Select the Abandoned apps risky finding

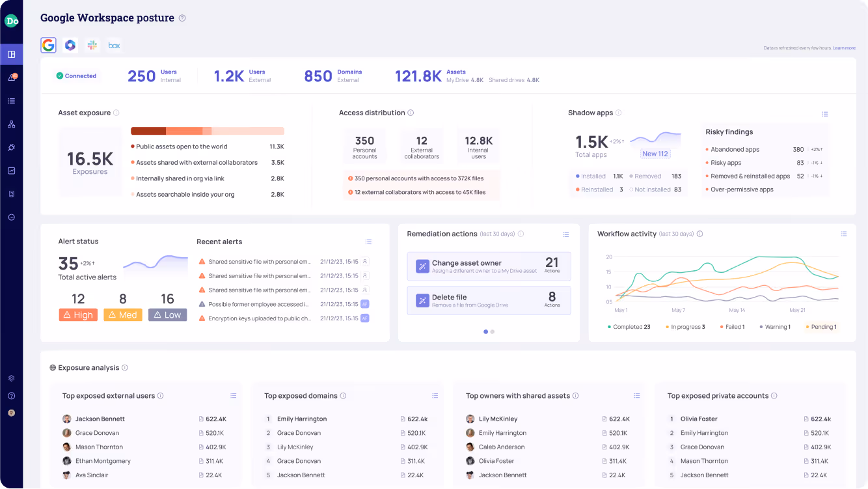click(x=765, y=150)
